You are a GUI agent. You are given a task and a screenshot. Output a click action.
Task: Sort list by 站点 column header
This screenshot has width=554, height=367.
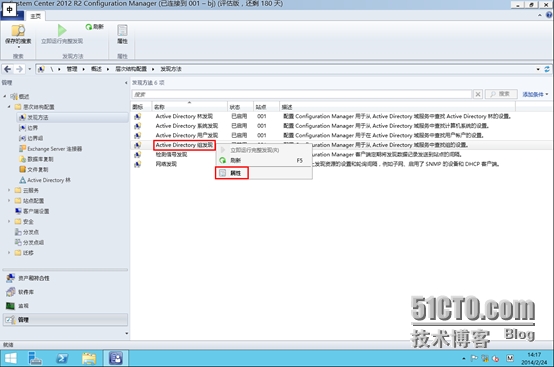[x=267, y=107]
